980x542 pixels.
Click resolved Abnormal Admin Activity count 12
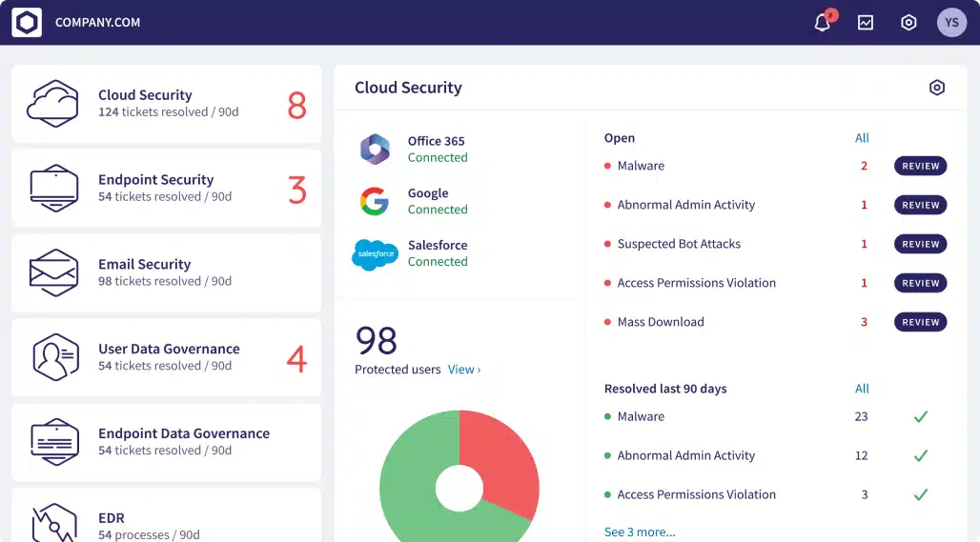[861, 456]
